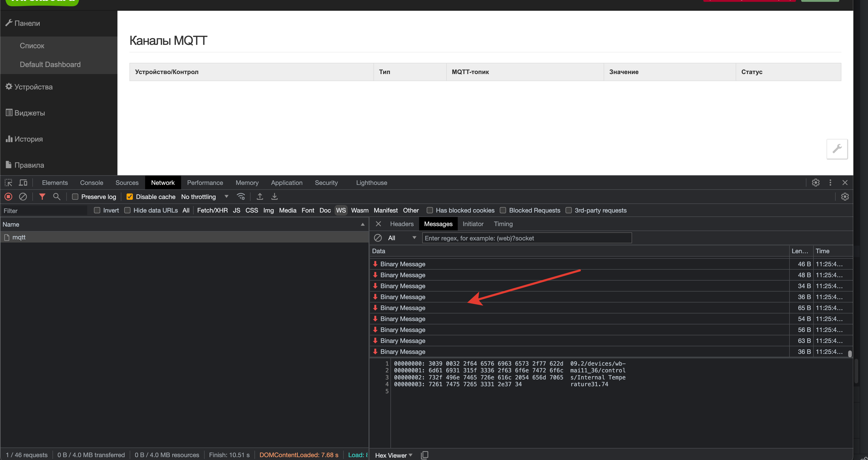Enable Has blocked cookies checkbox

click(x=430, y=210)
